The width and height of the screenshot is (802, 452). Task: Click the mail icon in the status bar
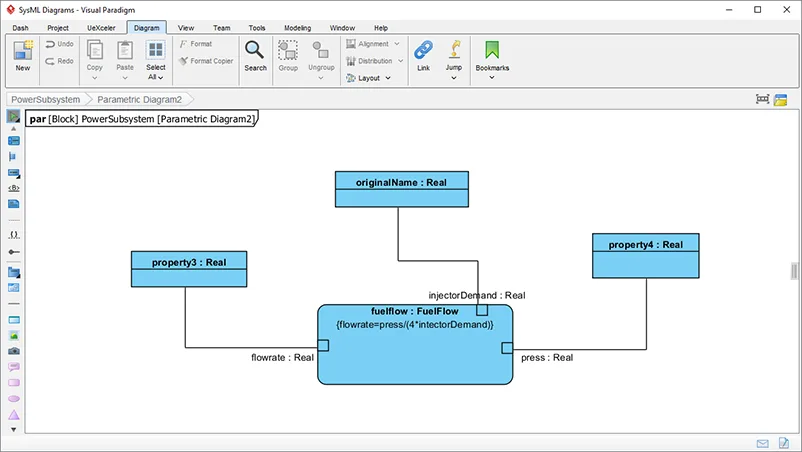[x=763, y=443]
